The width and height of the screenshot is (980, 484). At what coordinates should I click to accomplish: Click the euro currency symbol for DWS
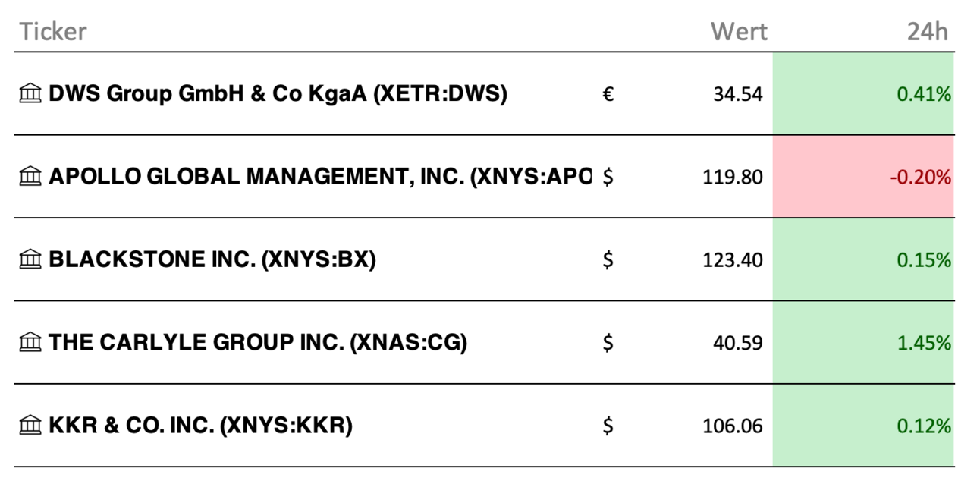coord(608,95)
